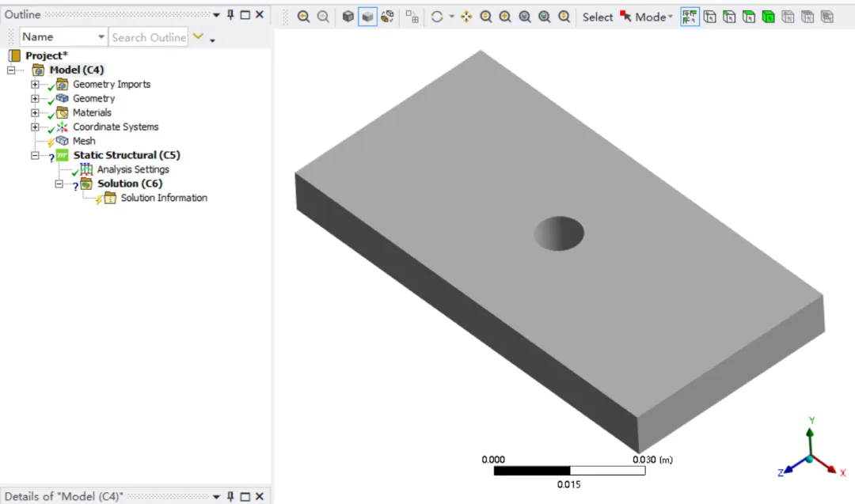The image size is (855, 504).
Task: Enable the Edge selection filter
Action: (730, 17)
